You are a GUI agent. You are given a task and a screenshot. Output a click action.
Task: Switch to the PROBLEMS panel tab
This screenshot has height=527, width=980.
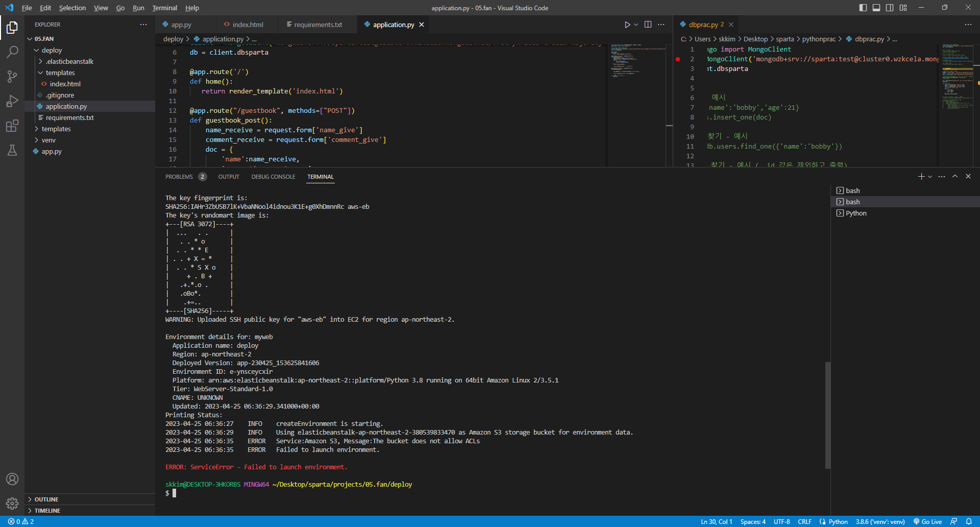(x=185, y=177)
